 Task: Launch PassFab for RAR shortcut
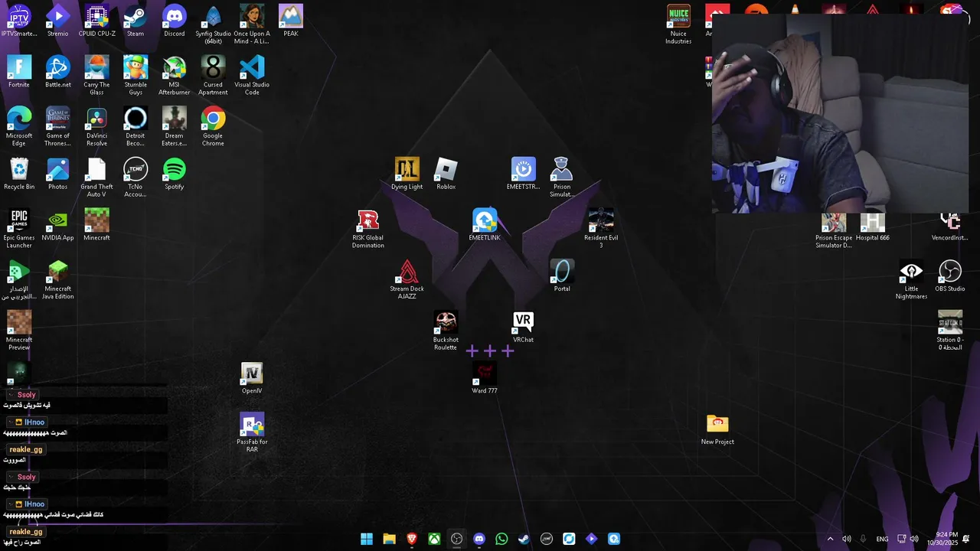click(x=252, y=433)
